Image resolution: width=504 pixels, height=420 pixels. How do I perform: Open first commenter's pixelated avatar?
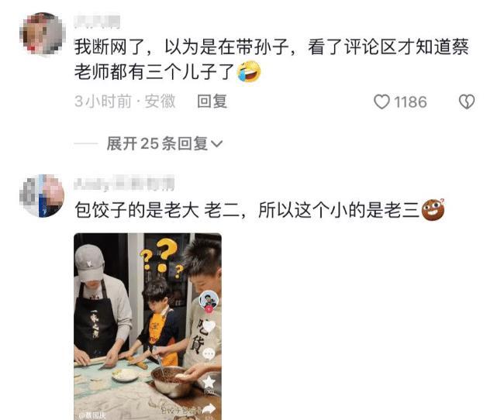43,34
